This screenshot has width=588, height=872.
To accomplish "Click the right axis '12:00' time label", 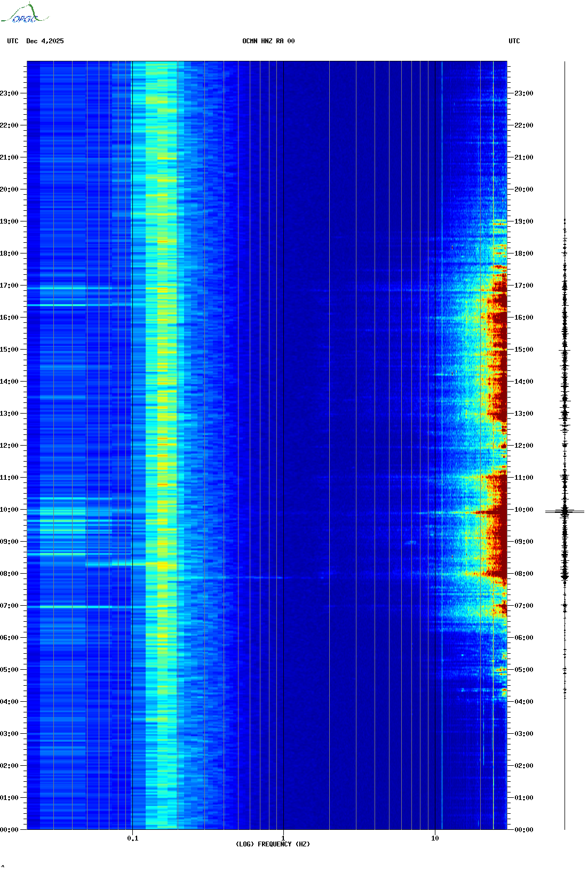I will click(524, 446).
